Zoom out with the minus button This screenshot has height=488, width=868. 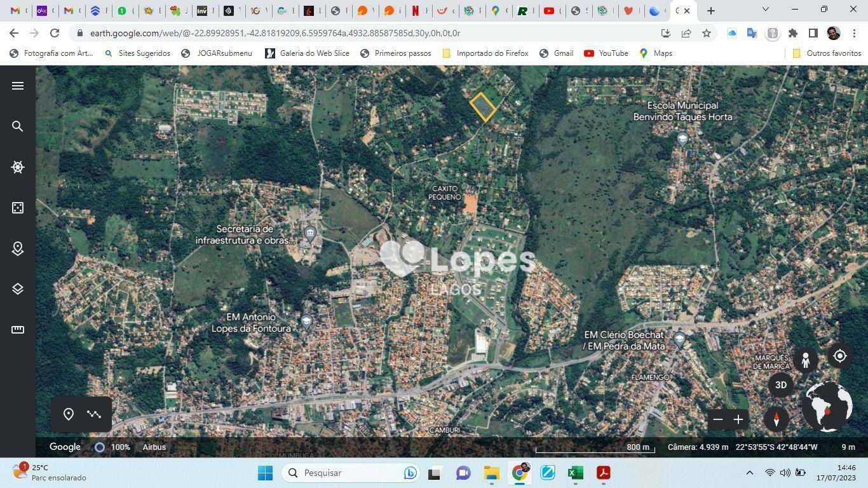click(718, 419)
